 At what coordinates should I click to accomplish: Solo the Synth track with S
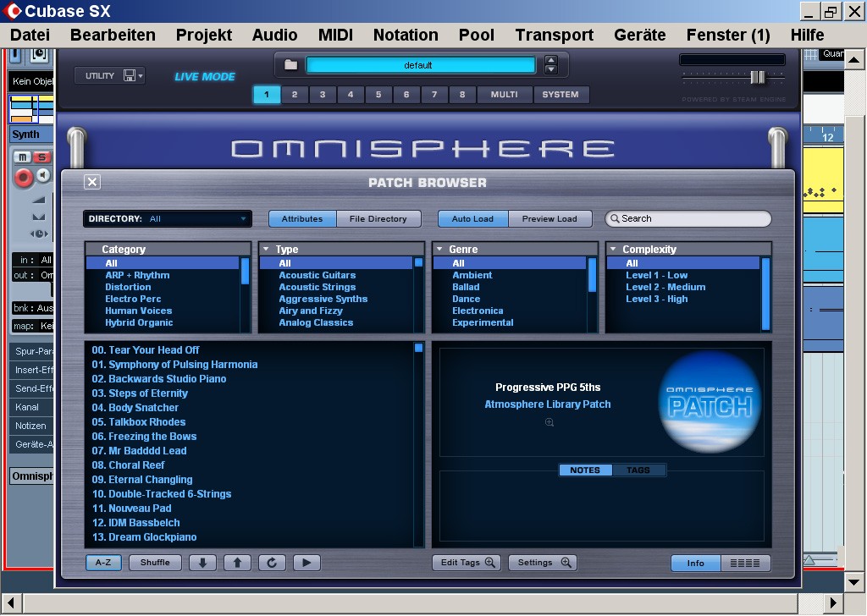41,157
